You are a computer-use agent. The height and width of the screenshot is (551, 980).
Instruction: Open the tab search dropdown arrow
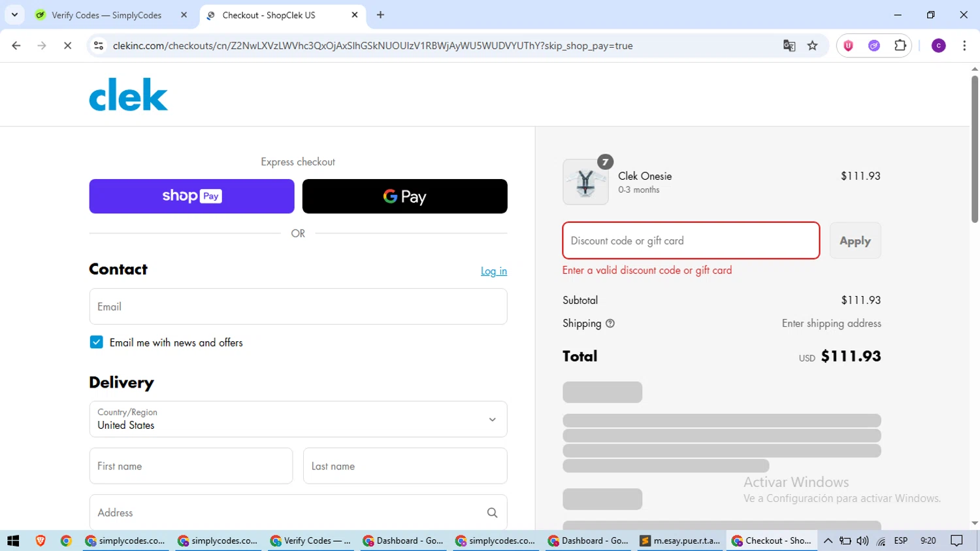[x=14, y=15]
